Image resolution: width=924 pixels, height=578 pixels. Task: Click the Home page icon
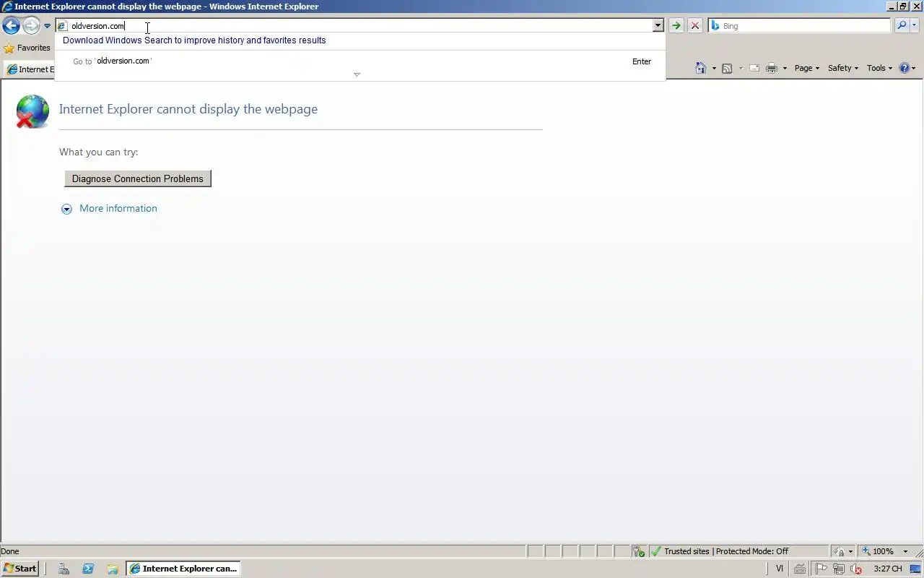coord(700,68)
